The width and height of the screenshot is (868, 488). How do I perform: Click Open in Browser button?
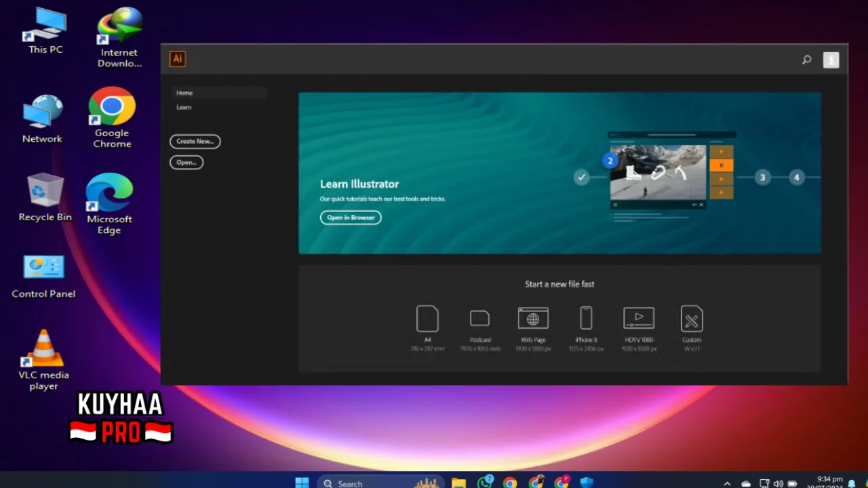[351, 218]
